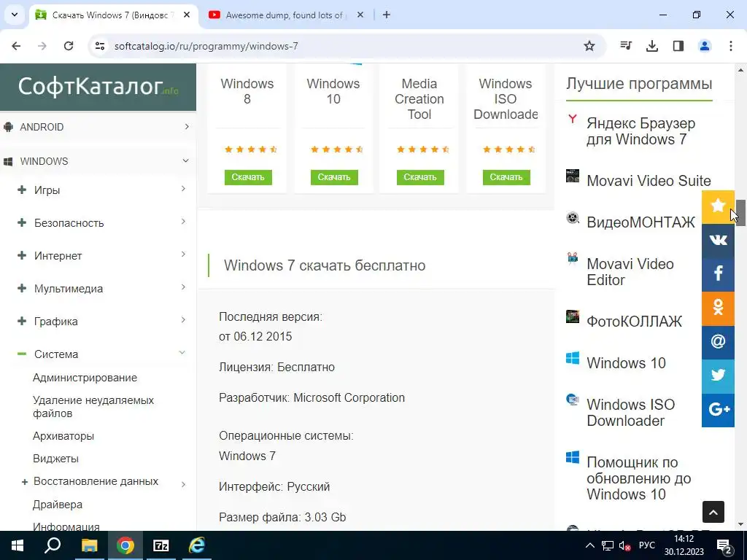Close the Awesome dump YouTube tab
The width and height of the screenshot is (747, 560).
coord(360,15)
